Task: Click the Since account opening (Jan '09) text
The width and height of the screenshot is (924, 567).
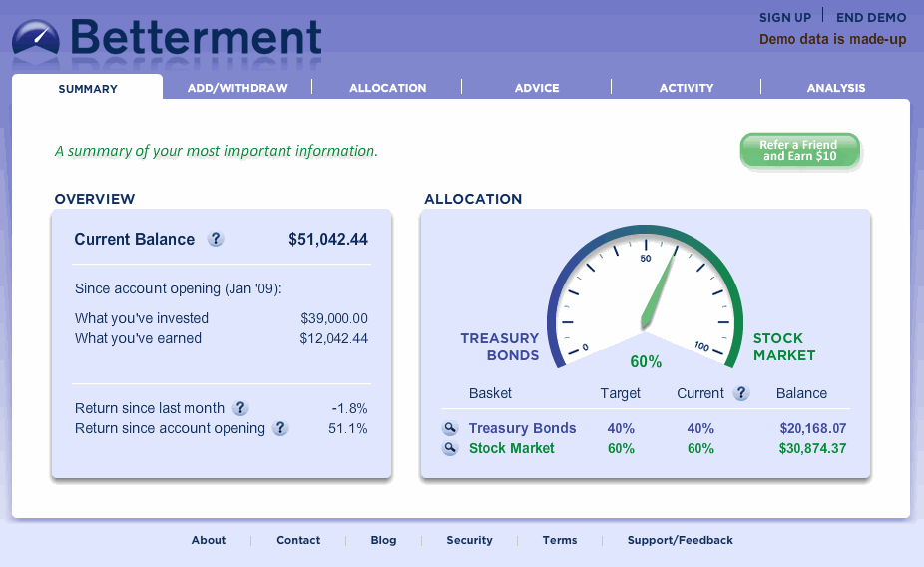Action: 178,288
